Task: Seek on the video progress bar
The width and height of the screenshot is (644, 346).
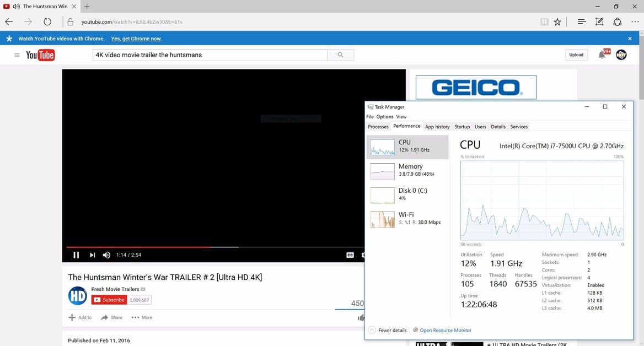Action: pyautogui.click(x=216, y=247)
